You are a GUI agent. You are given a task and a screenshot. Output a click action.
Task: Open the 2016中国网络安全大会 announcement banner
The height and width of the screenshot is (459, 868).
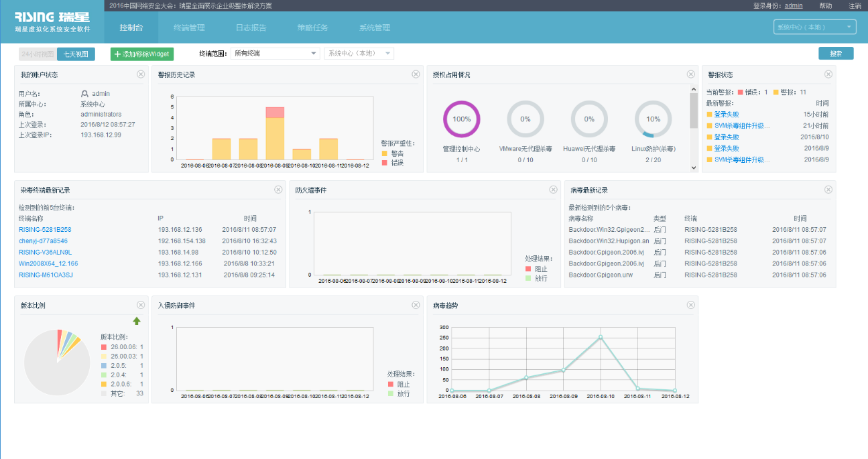tap(190, 5)
